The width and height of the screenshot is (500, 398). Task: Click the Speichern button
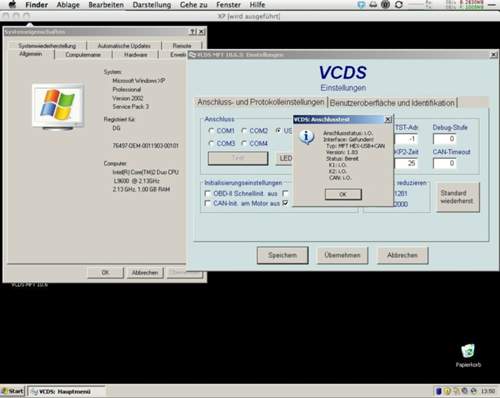(x=282, y=255)
